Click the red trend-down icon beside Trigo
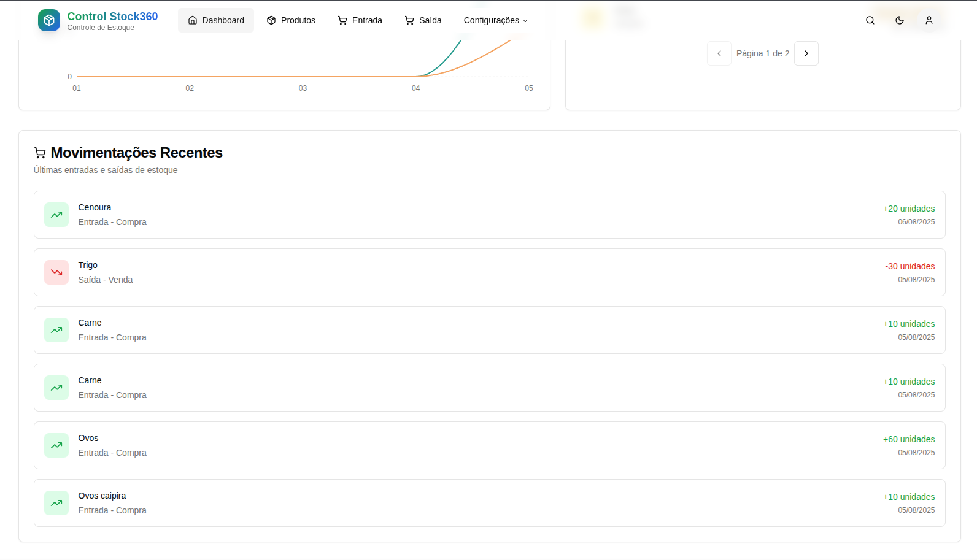This screenshot has height=560, width=977. (56, 272)
